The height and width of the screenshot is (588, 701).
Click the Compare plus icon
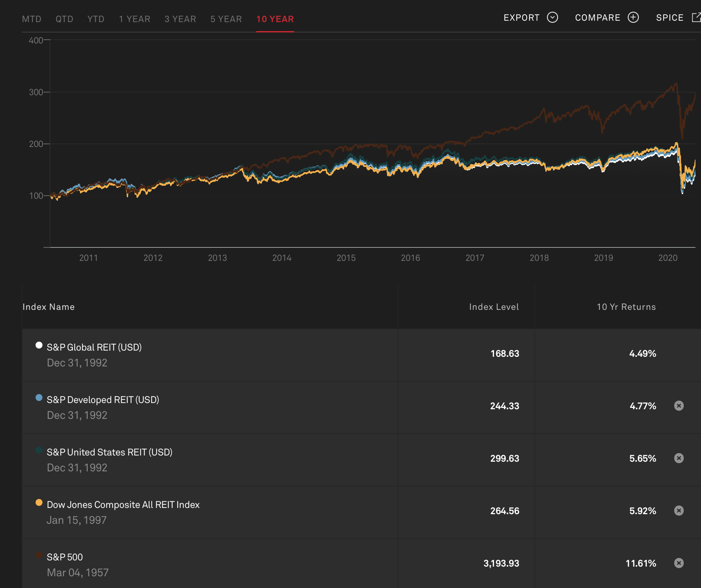(x=633, y=17)
